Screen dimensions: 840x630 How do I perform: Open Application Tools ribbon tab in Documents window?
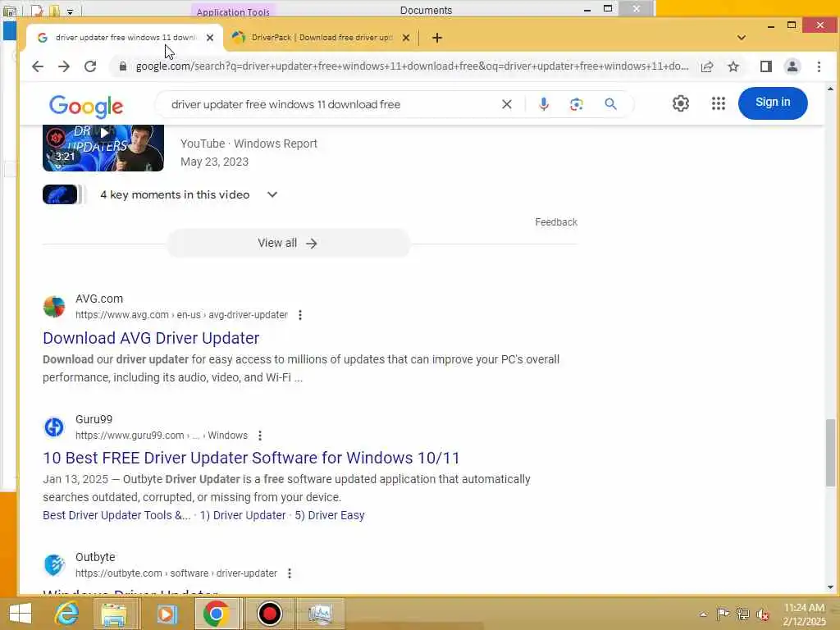click(232, 11)
